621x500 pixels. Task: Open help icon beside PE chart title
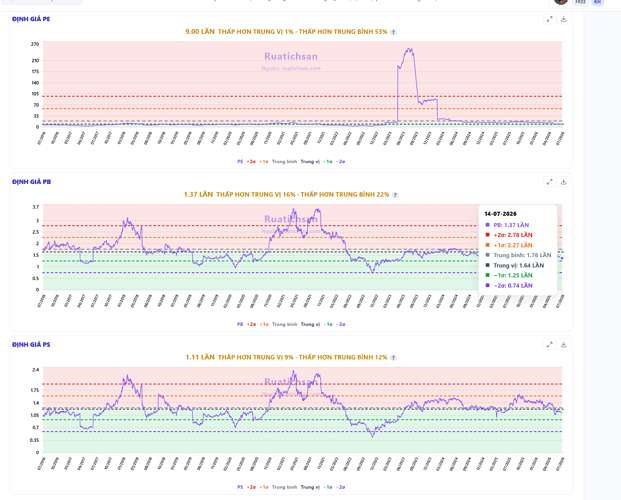(393, 32)
